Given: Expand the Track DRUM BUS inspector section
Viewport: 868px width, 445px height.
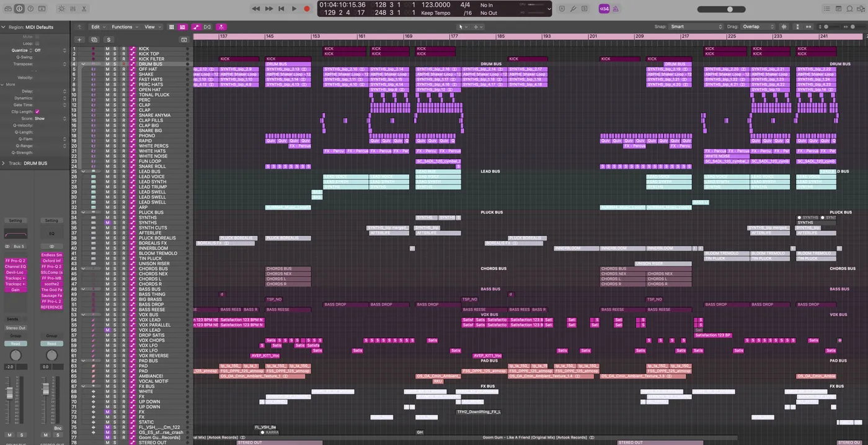Looking at the screenshot, I should 3,163.
